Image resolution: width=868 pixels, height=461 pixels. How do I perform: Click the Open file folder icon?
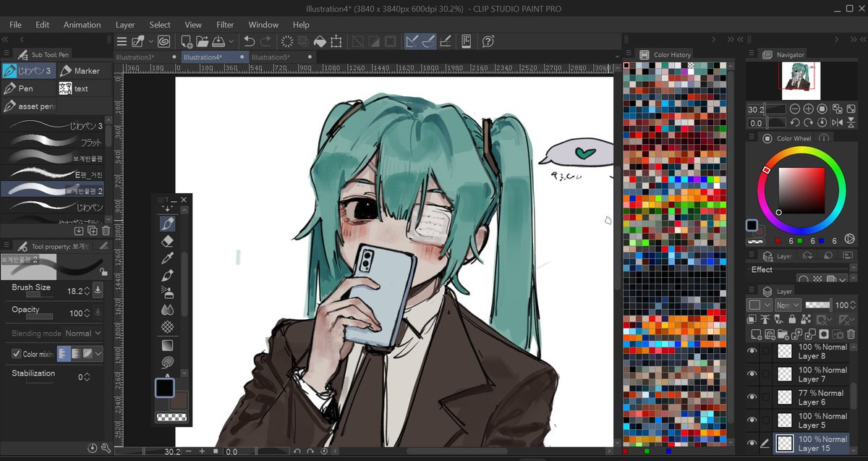click(x=202, y=41)
